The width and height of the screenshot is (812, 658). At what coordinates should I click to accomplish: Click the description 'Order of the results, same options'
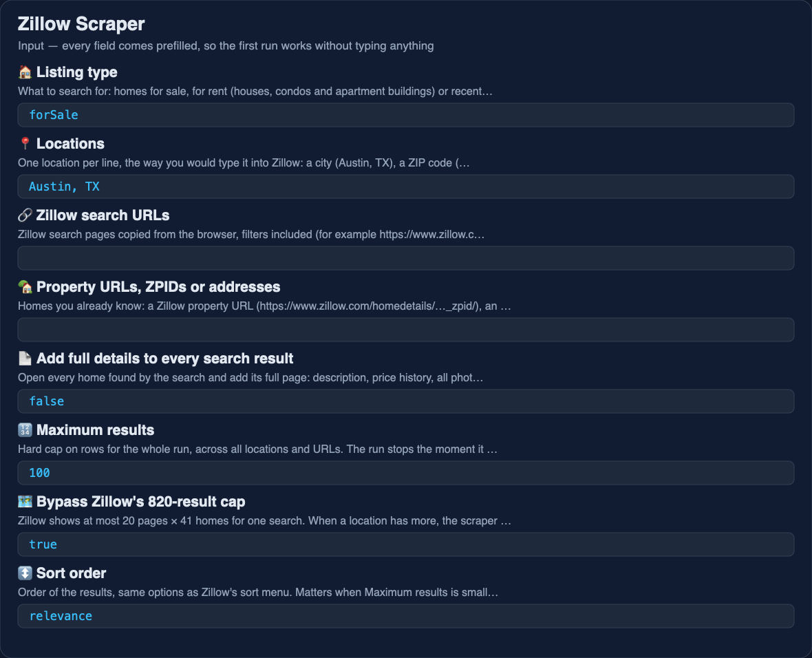pos(259,592)
